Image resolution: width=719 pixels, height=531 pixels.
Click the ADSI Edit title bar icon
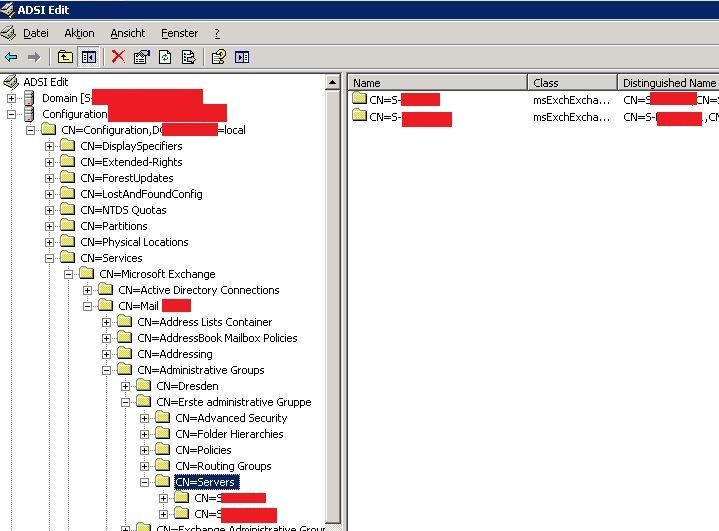pos(8,10)
